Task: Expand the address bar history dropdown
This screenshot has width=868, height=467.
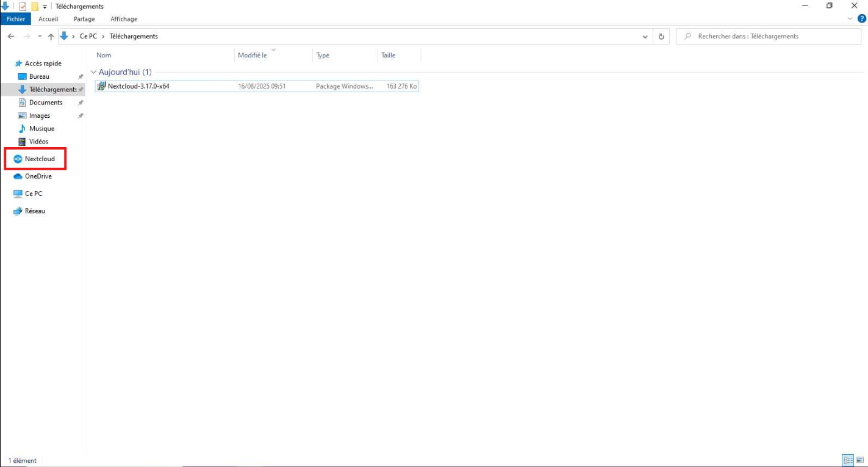Action: pyautogui.click(x=645, y=37)
